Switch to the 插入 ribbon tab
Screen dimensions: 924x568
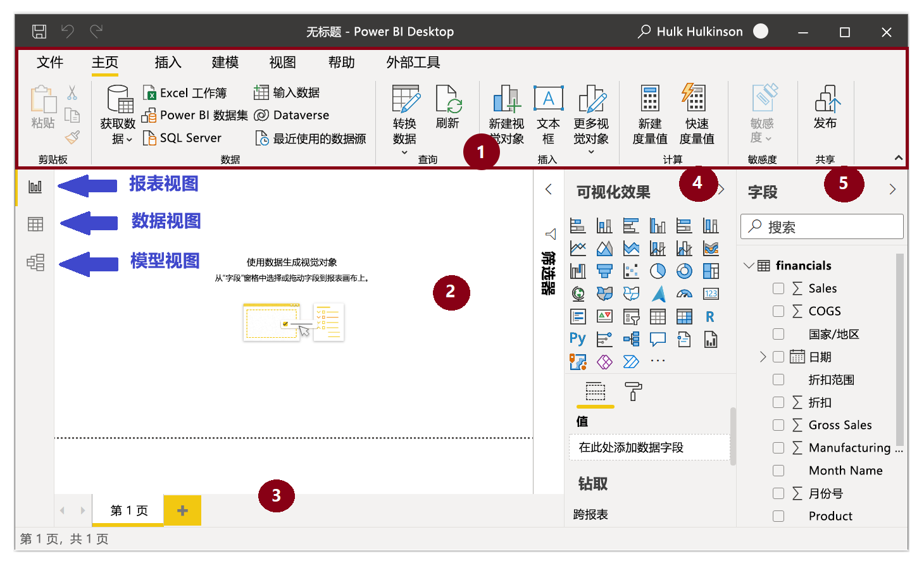pos(168,62)
